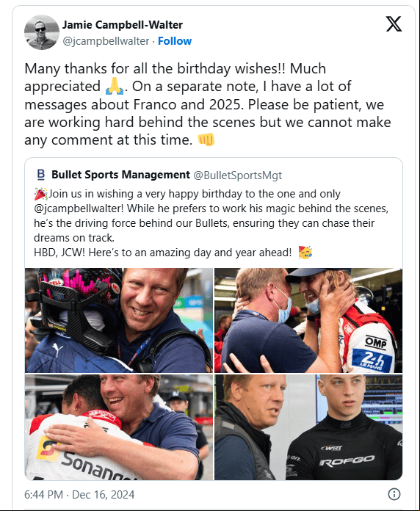Click the party popper emoji

[x=40, y=194]
